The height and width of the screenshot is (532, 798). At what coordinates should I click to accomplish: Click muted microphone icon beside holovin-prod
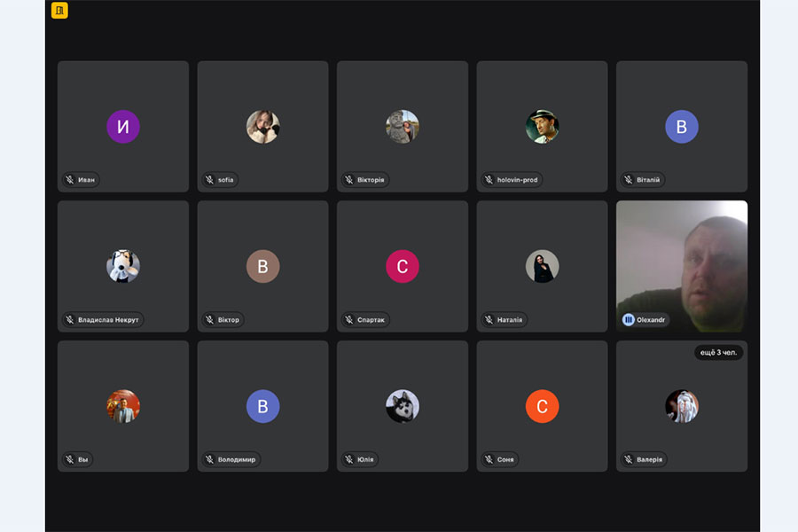489,180
